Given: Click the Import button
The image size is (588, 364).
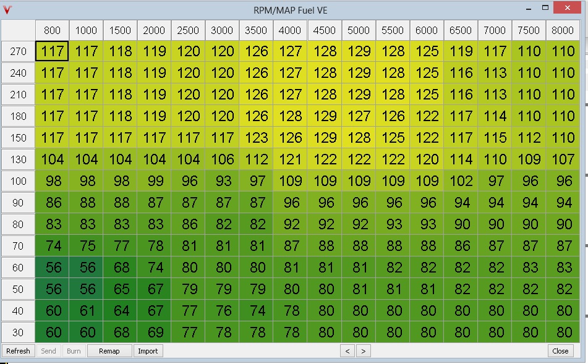Looking at the screenshot, I should coord(148,351).
